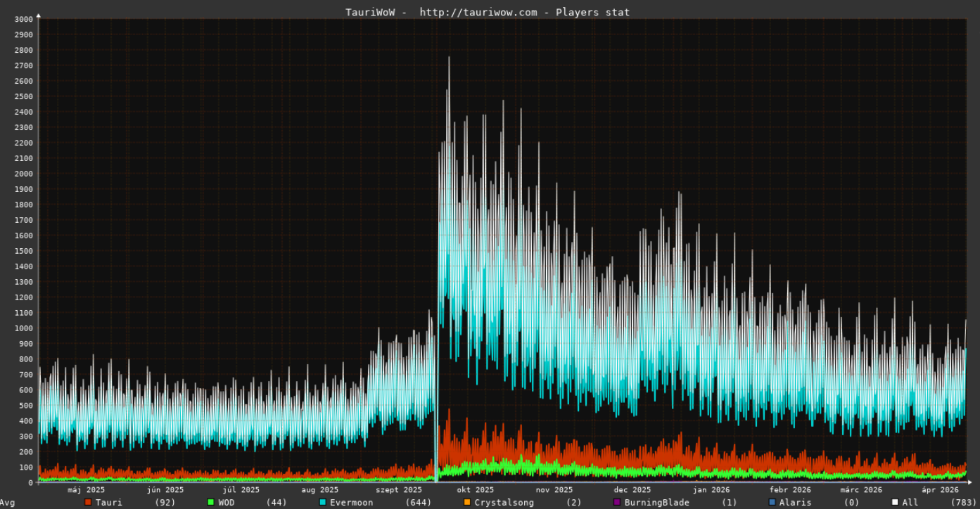Click the "2300" y-axis label
The width and height of the screenshot is (980, 509).
click(23, 127)
